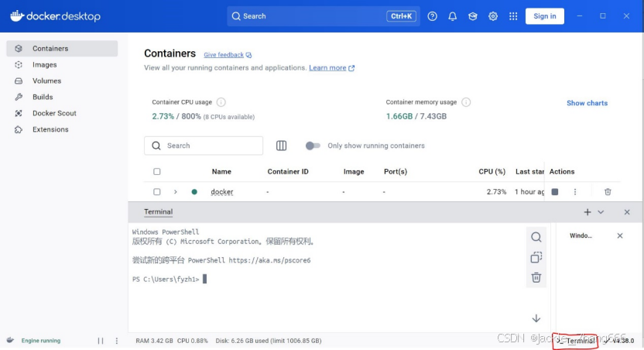
Task: Check the checkbox for docker row
Action: pos(157,192)
